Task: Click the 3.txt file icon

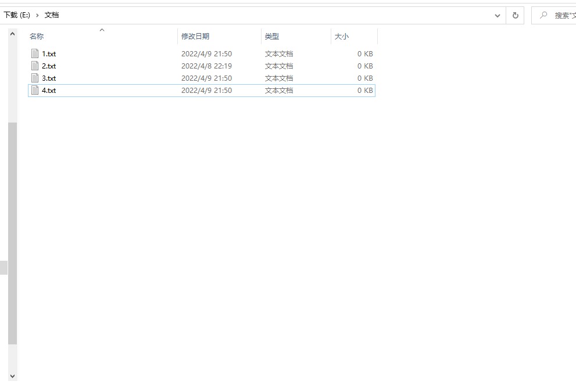Action: coord(35,78)
